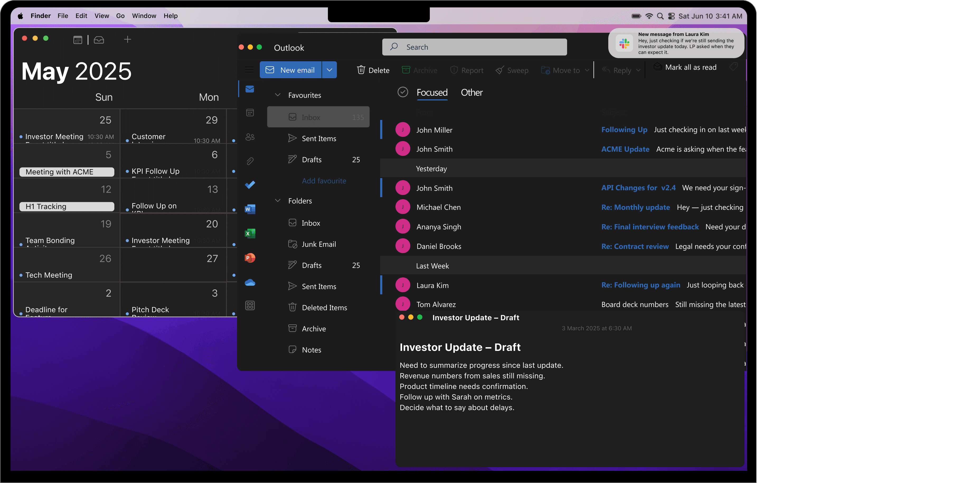This screenshot has width=980, height=483.
Task: Open the Go menu in menu bar
Action: click(120, 16)
